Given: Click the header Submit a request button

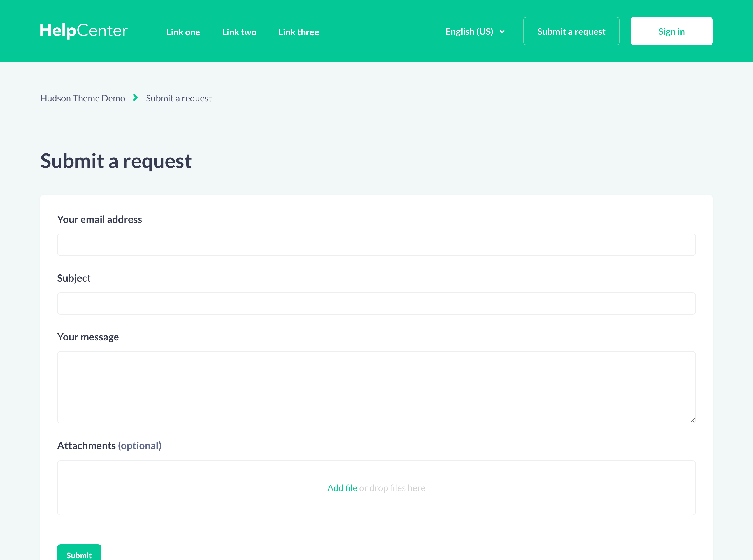Looking at the screenshot, I should click(571, 31).
